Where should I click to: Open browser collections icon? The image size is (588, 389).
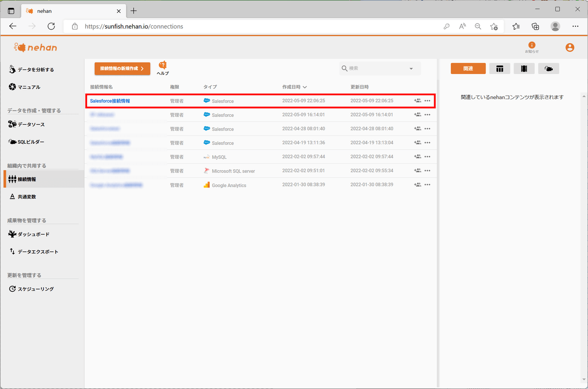click(536, 26)
